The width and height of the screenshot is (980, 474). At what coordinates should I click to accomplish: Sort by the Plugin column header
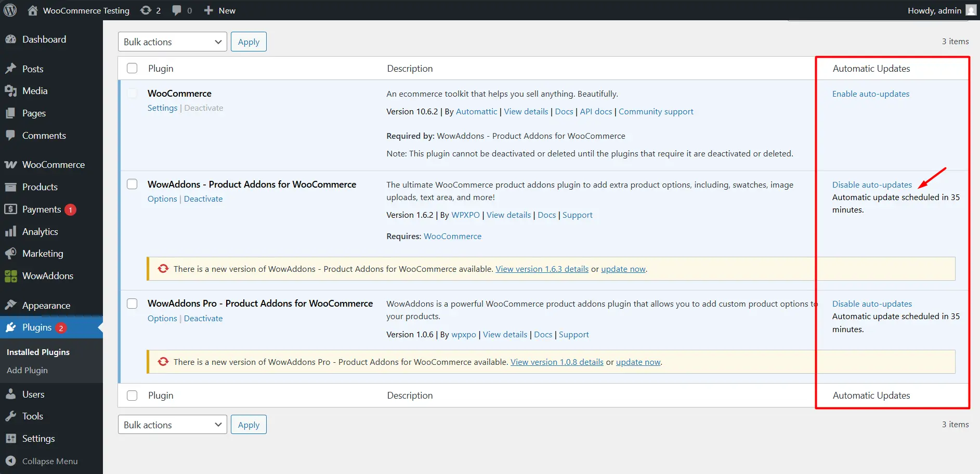point(161,69)
